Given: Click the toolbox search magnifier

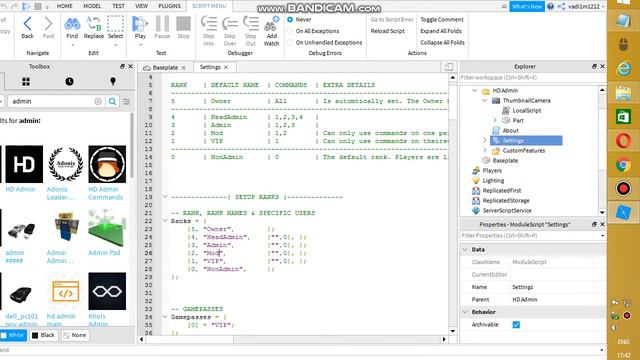Looking at the screenshot, I should pos(113,101).
